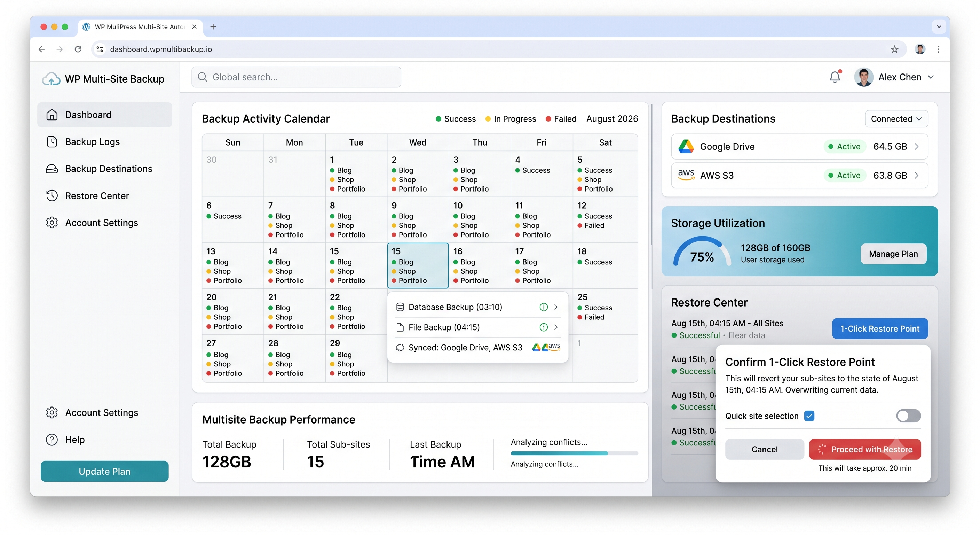
Task: Click the 1-Click Restore Point button
Action: pyautogui.click(x=879, y=328)
